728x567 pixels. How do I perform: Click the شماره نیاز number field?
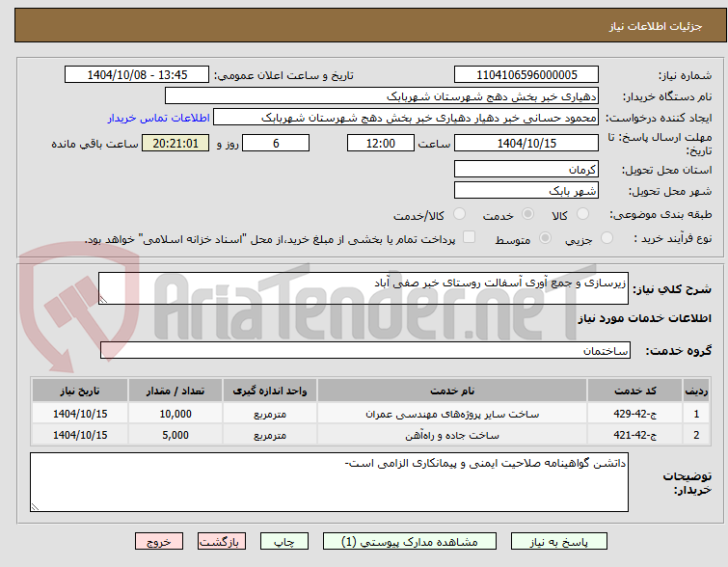[526, 75]
